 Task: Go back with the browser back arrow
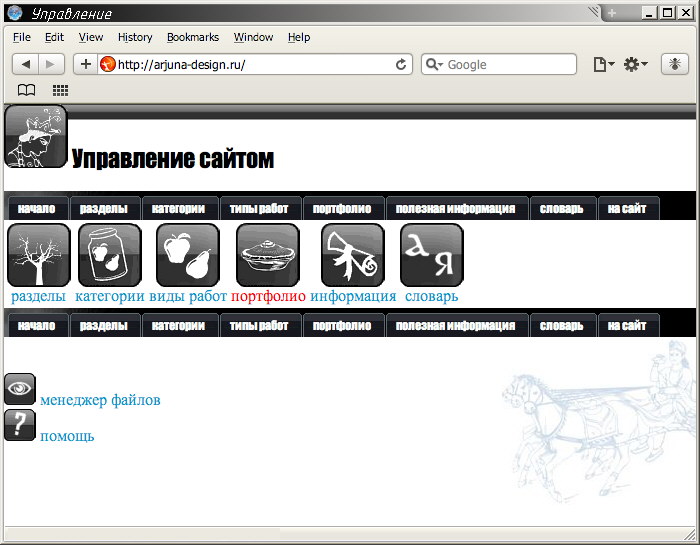(25, 65)
